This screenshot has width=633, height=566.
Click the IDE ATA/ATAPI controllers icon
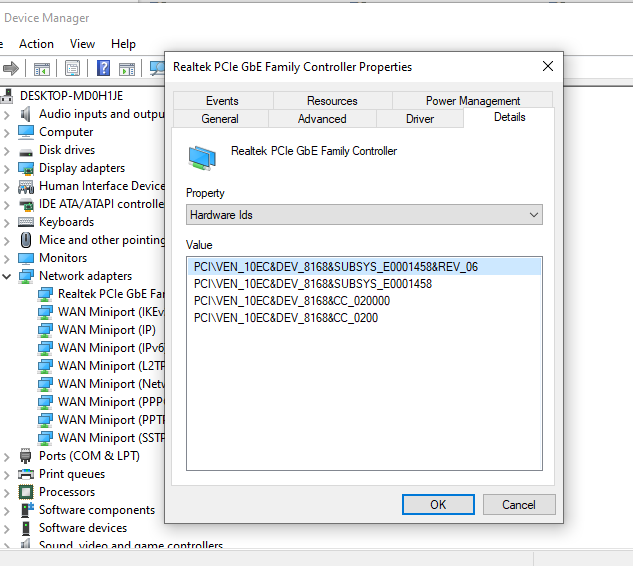click(27, 205)
